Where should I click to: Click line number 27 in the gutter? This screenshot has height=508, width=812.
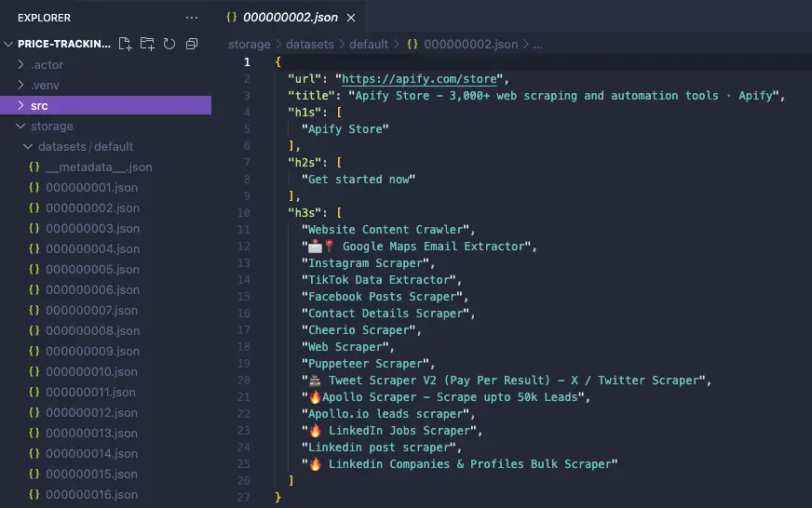(x=244, y=497)
